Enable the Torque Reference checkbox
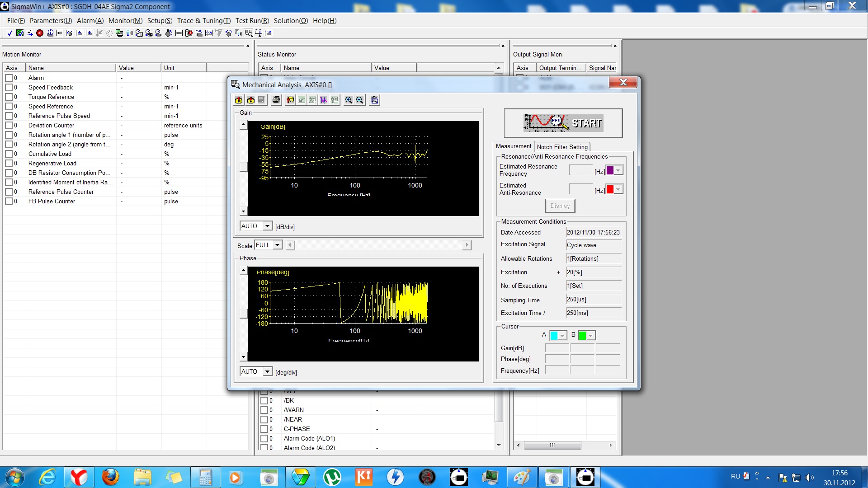 coord(9,97)
